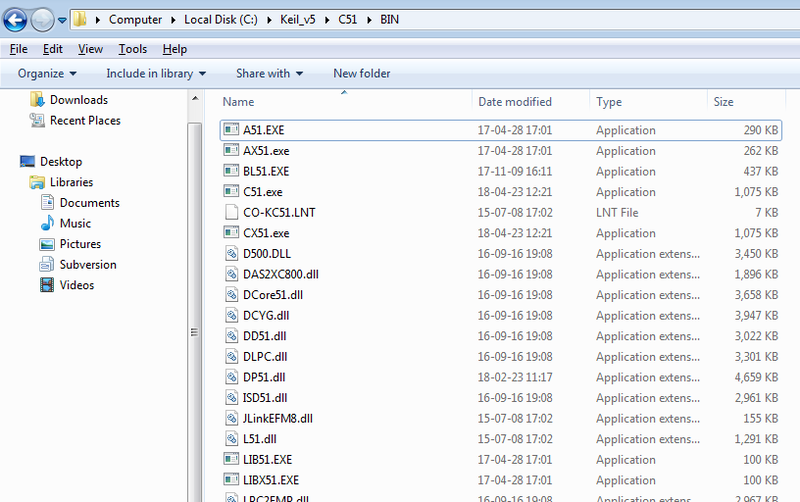The height and width of the screenshot is (502, 800).
Task: Select Recent Places in the navigation pane
Action: (x=85, y=121)
